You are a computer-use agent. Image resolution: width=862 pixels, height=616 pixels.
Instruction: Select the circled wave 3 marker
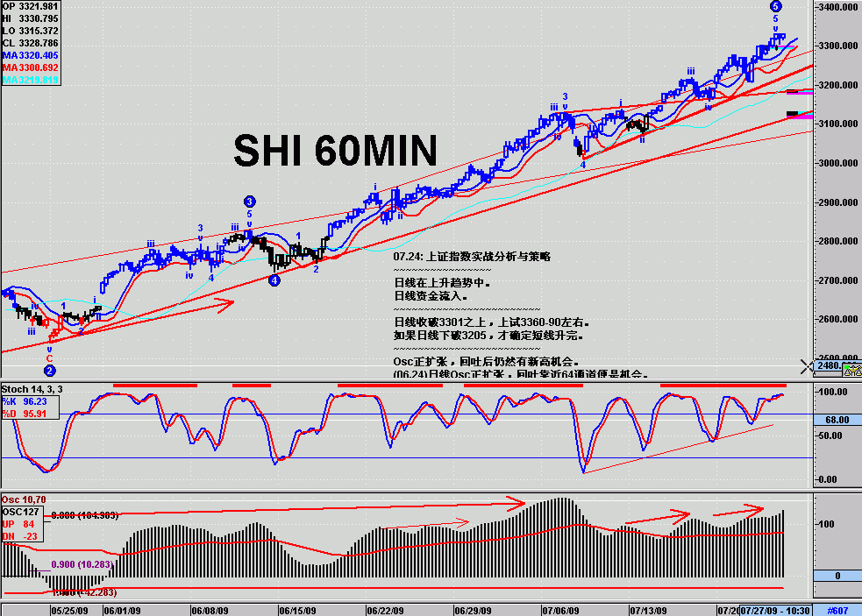pyautogui.click(x=250, y=202)
